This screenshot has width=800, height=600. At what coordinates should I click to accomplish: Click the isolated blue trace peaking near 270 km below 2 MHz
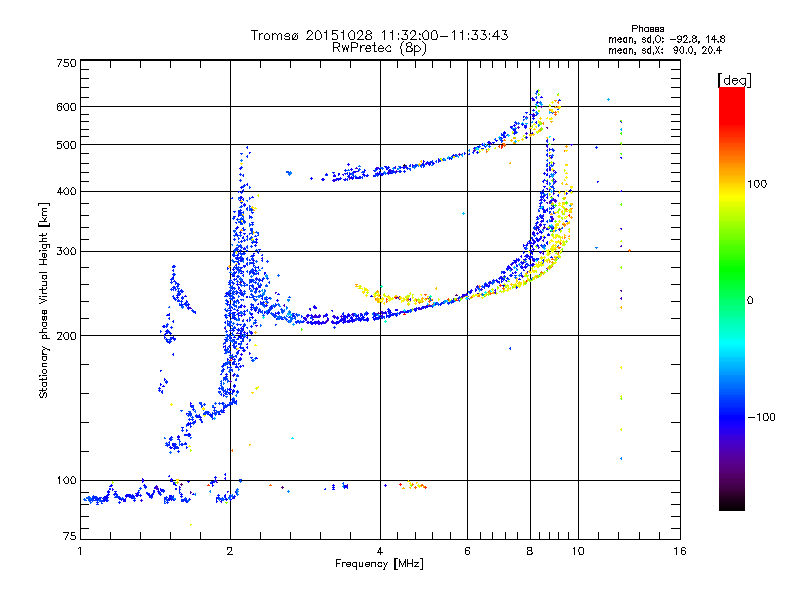[181, 290]
